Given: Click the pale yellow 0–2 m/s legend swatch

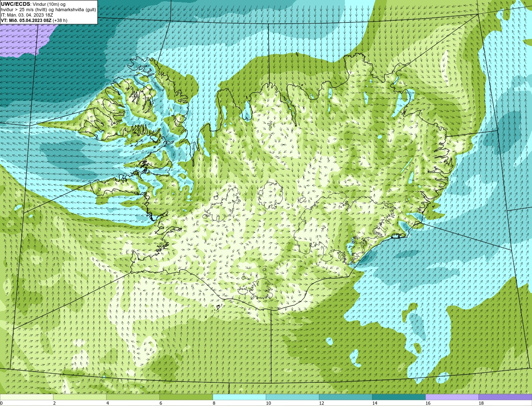Looking at the screenshot, I should pos(27,397).
